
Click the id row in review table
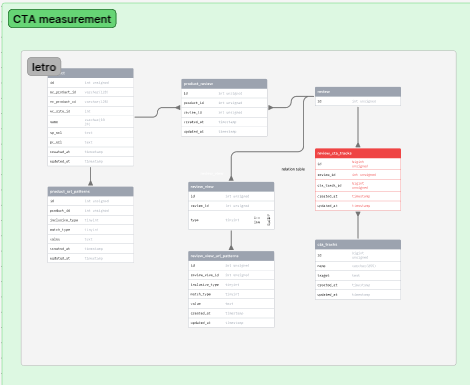pos(358,101)
